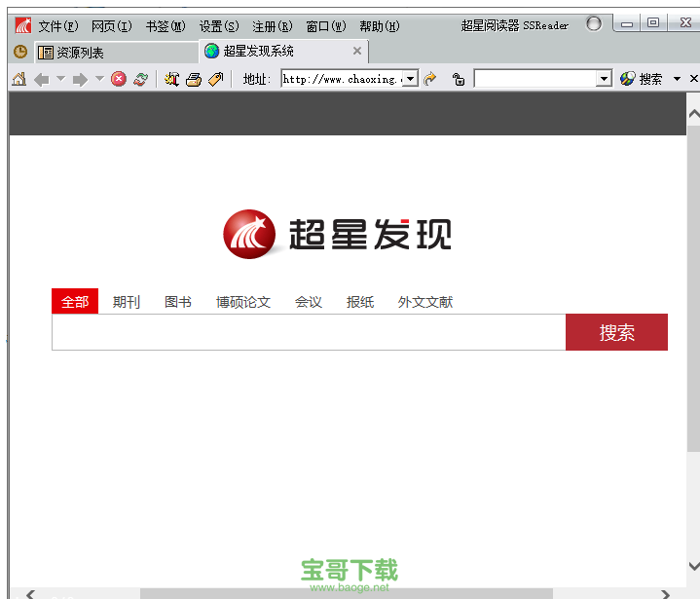Open the 文件(F) menu
Screen dimensions: 700x599
(58, 26)
